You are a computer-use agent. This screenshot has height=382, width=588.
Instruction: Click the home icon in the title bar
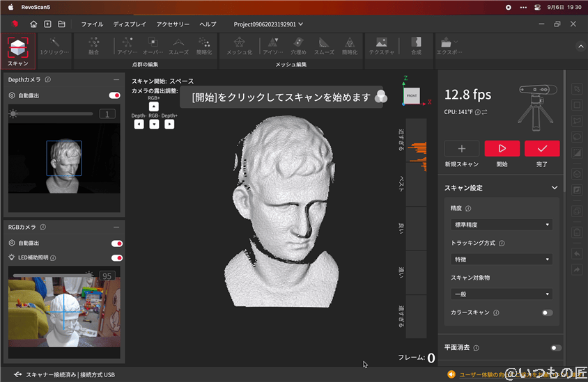pos(33,24)
